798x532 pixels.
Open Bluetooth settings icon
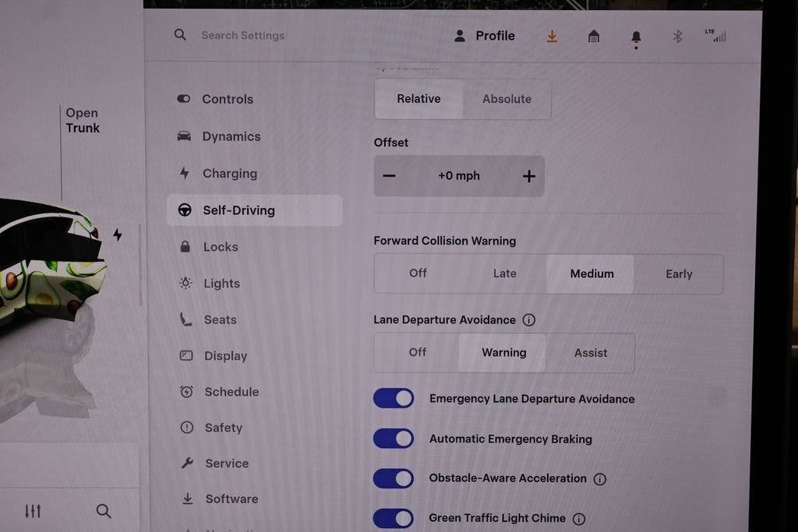click(677, 36)
